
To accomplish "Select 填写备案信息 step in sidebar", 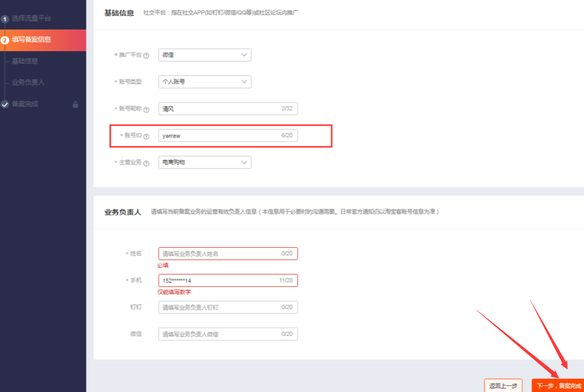I will tap(31, 40).
